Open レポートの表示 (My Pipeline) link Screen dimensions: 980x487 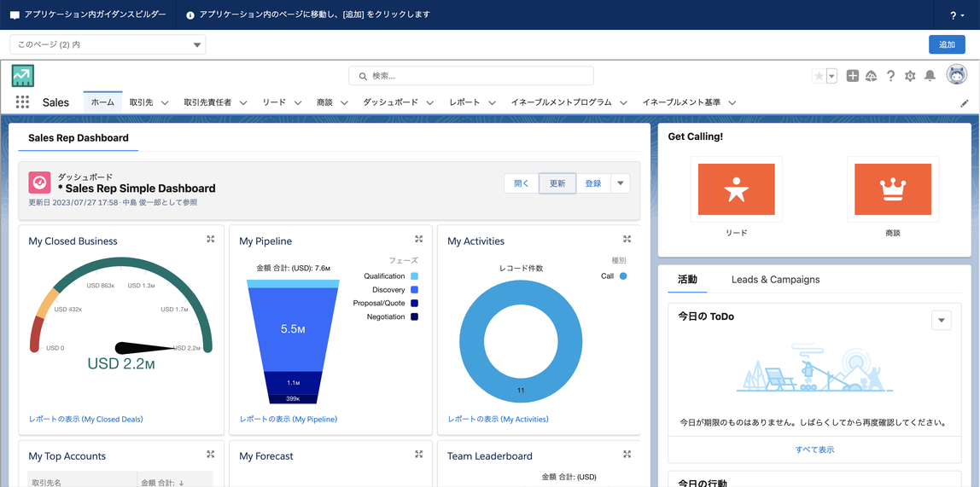coord(289,419)
